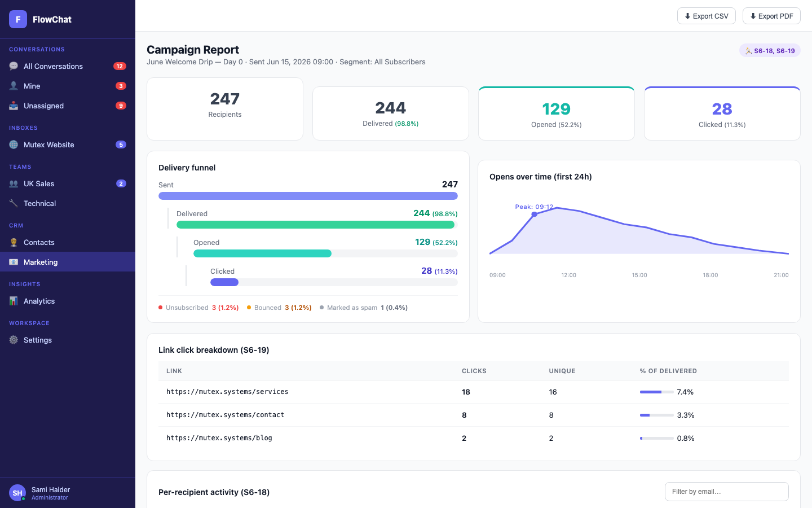Click the Filter by email input field
812x508 pixels.
pos(727,492)
